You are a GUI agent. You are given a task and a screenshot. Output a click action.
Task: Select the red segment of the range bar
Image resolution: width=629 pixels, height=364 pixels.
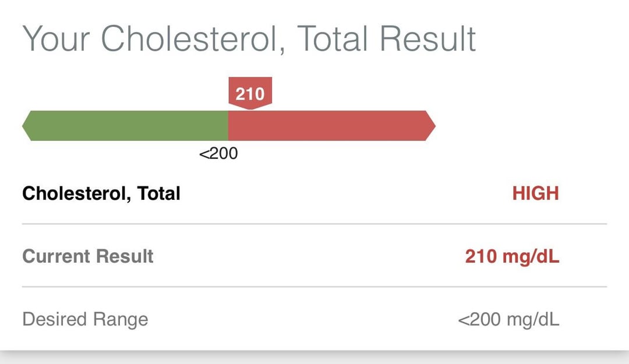[329, 125]
